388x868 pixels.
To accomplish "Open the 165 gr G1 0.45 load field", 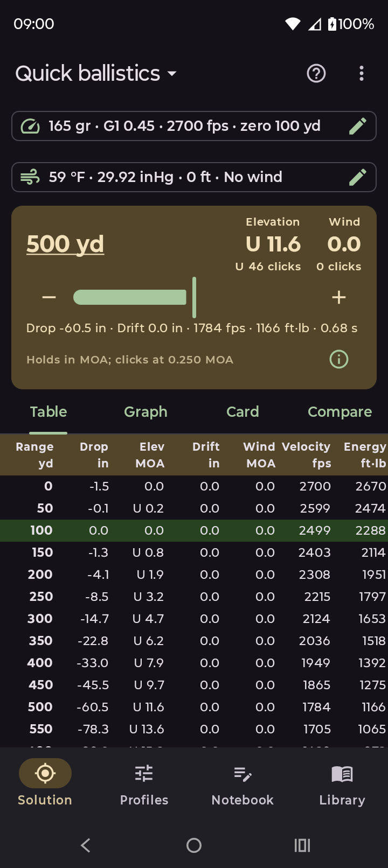I will tap(194, 126).
